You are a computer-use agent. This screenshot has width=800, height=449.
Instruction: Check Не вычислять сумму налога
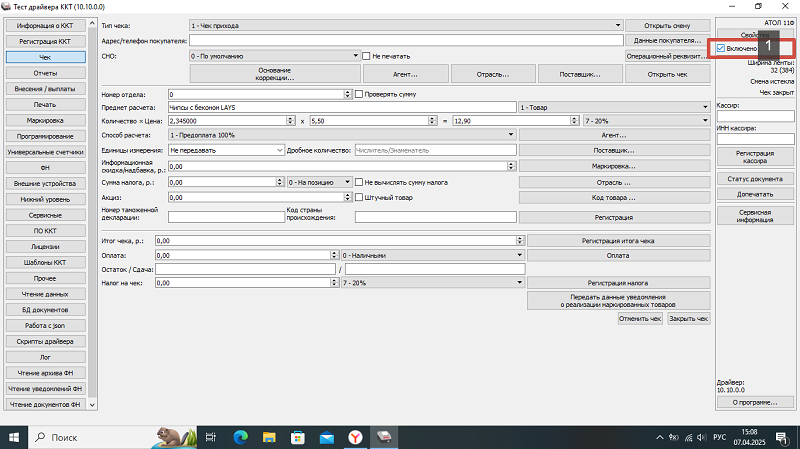359,182
